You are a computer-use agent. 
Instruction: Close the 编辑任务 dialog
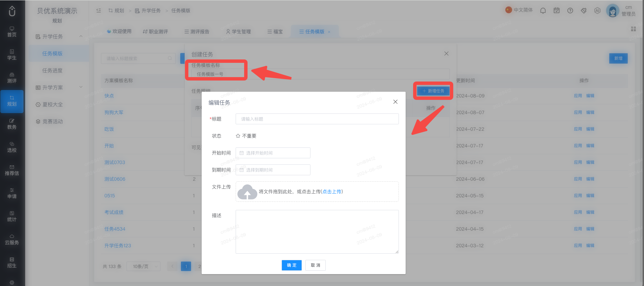click(x=395, y=102)
